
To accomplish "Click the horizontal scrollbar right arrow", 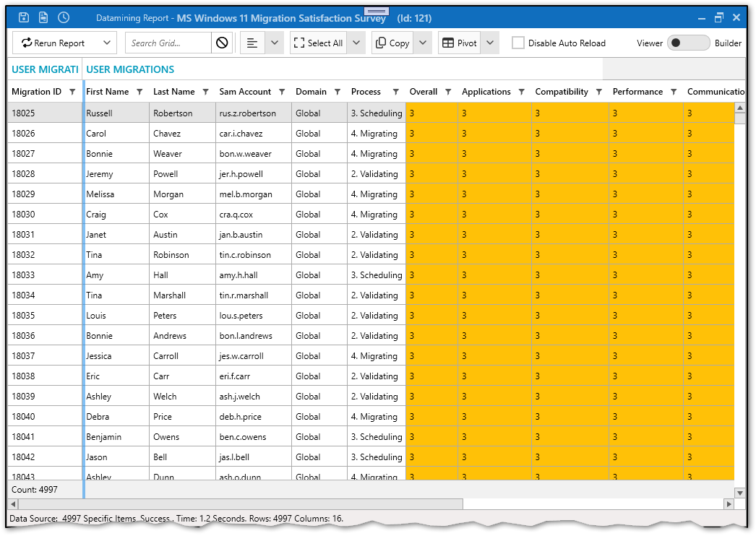I will (729, 503).
